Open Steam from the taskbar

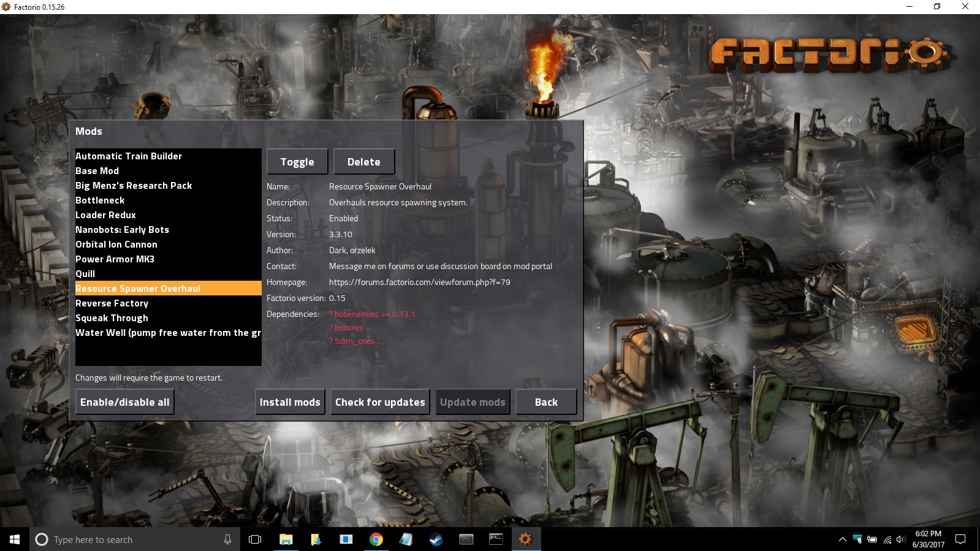point(436,539)
